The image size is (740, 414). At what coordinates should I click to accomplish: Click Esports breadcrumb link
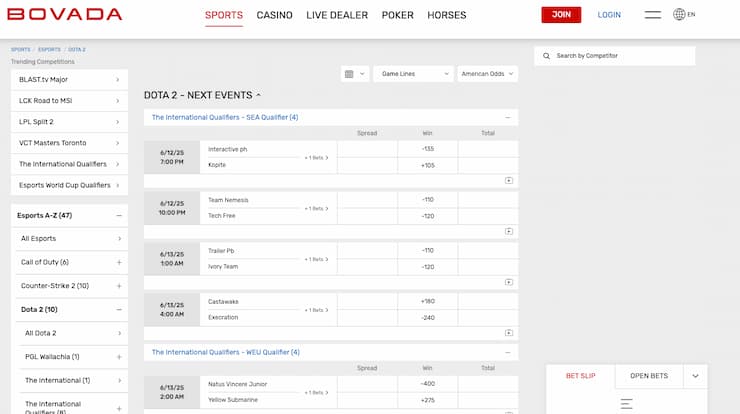point(50,50)
